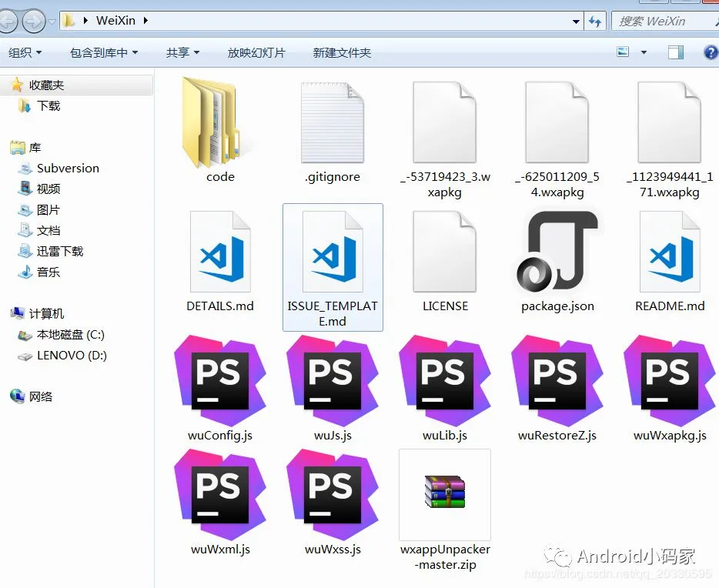The width and height of the screenshot is (719, 588).
Task: Open the 共享 dropdown menu
Action: click(x=182, y=52)
